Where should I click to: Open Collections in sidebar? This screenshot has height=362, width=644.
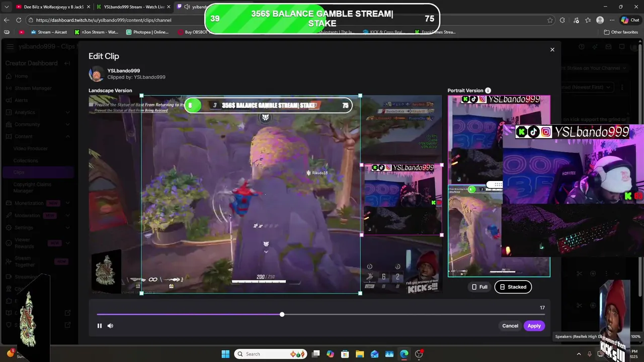point(26,160)
